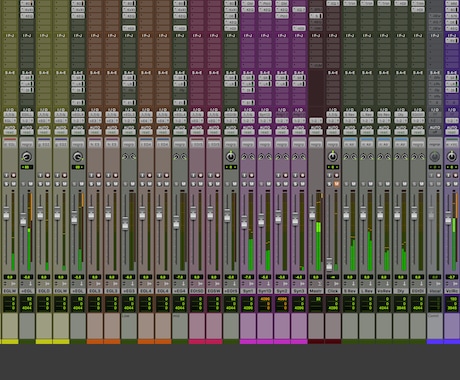
Task: Click the Vocal track pan knob
Action: 435,156
